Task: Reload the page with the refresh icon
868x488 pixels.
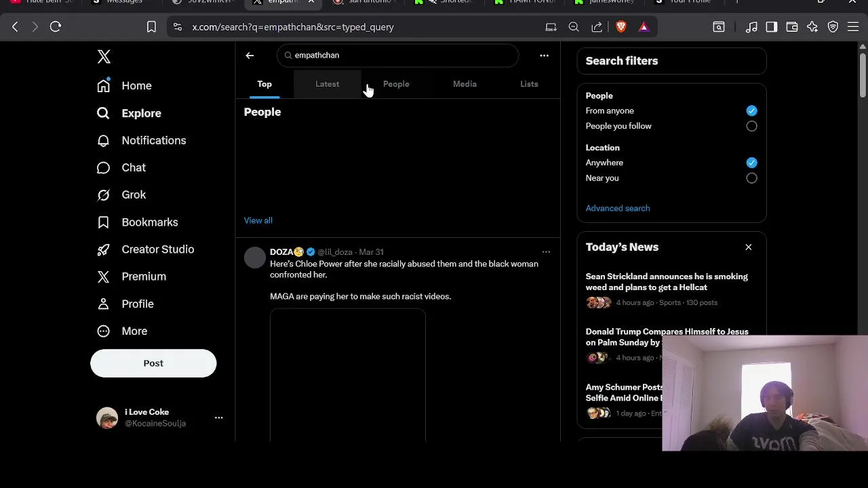Action: (x=56, y=27)
